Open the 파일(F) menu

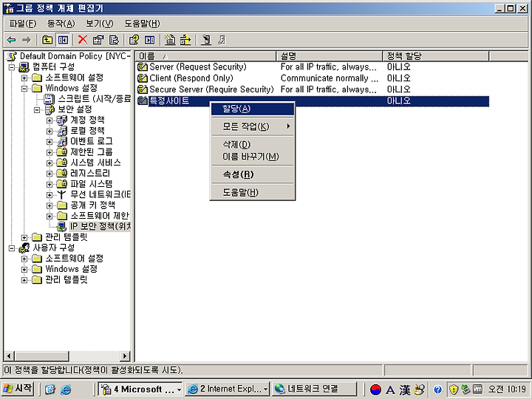click(22, 24)
